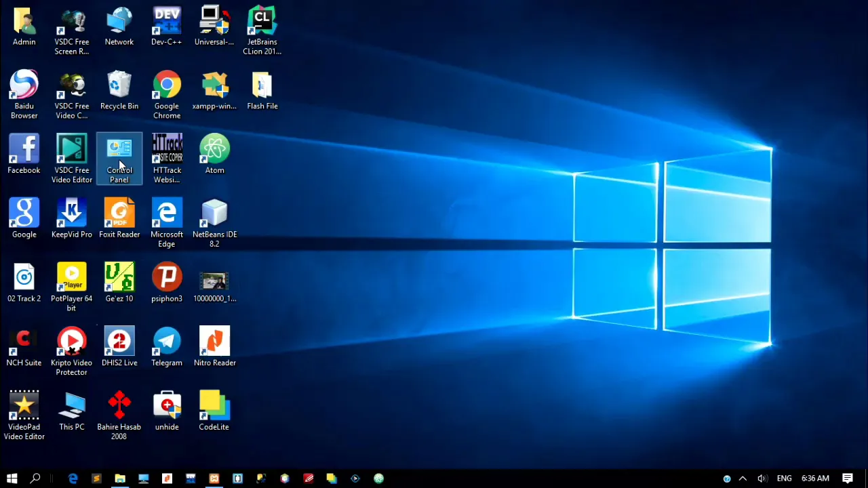Image resolution: width=868 pixels, height=488 pixels.
Task: Open File Explorer from the taskbar
Action: (120, 479)
